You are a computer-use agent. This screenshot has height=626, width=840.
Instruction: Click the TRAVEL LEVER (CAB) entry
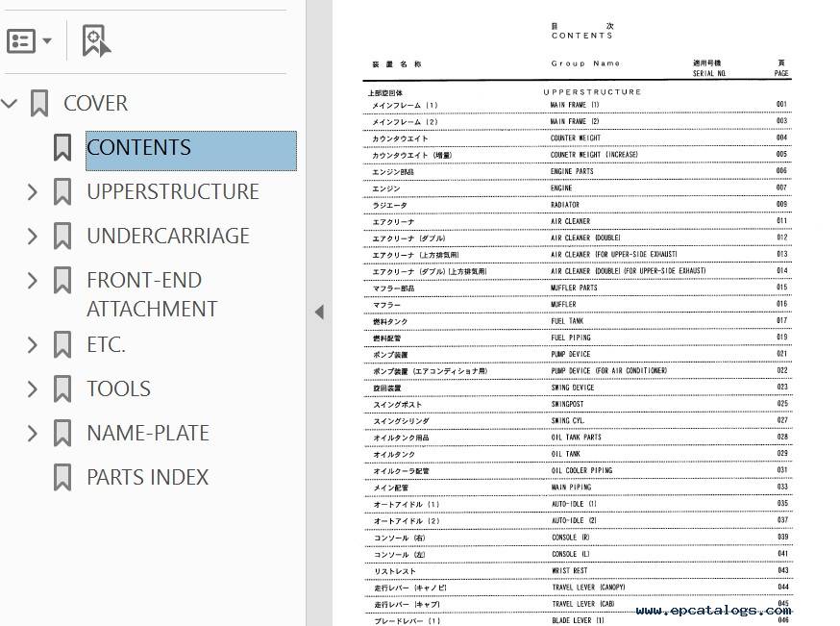click(583, 604)
